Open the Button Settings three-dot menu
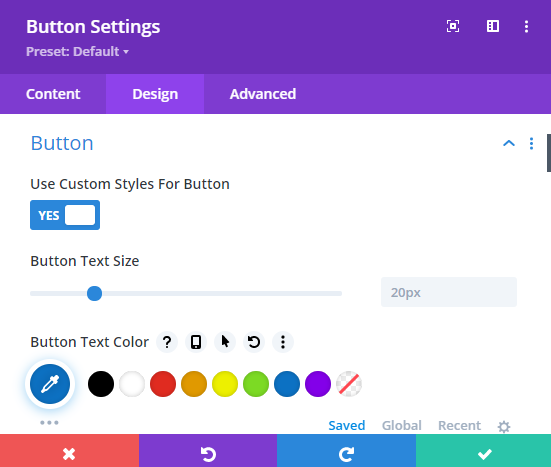Screen dimensions: 551x467 point(526,26)
